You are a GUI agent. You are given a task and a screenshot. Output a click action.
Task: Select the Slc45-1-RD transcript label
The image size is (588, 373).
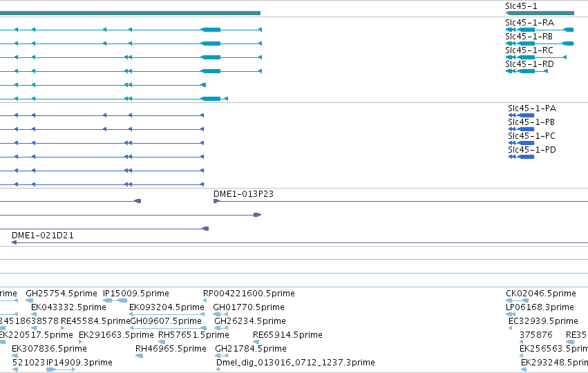[x=529, y=64]
